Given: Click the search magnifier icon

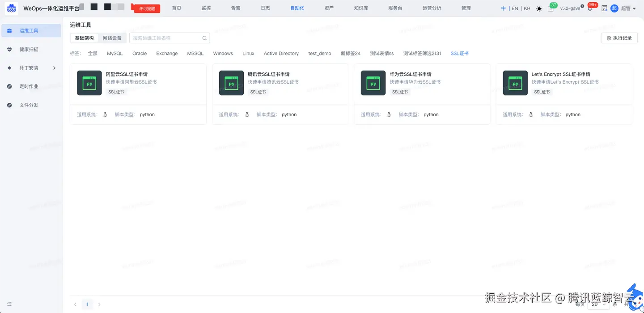Looking at the screenshot, I should [204, 38].
